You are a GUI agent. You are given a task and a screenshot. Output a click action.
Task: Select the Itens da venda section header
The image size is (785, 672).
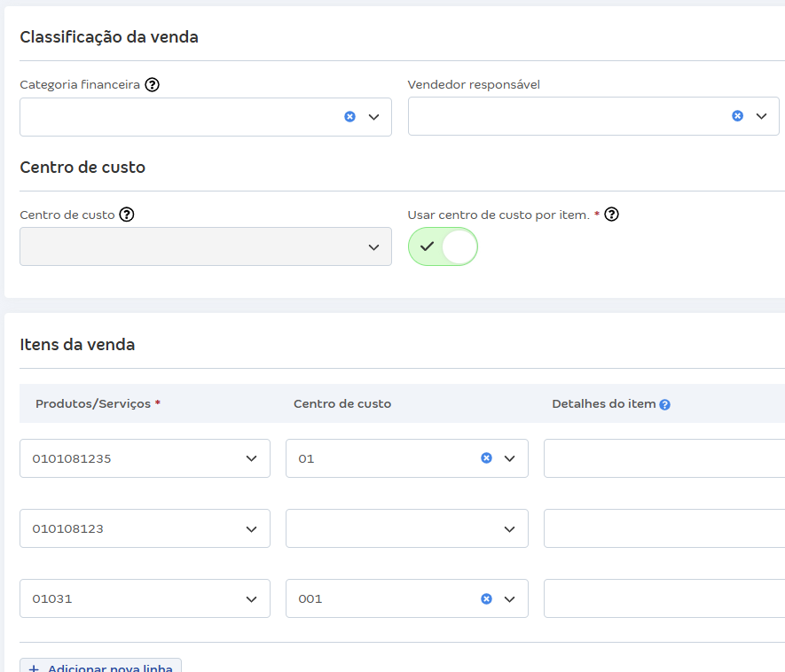[77, 344]
